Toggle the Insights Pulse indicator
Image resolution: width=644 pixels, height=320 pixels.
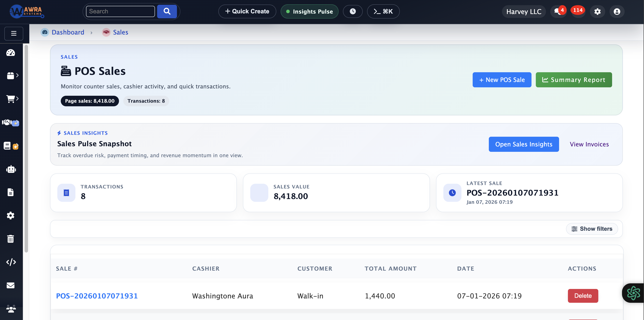(309, 11)
